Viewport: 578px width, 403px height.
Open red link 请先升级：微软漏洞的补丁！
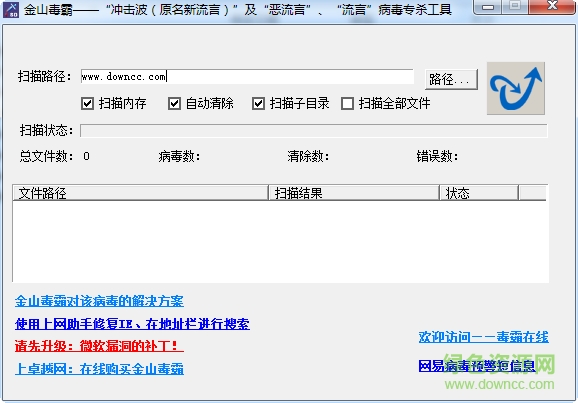99,346
